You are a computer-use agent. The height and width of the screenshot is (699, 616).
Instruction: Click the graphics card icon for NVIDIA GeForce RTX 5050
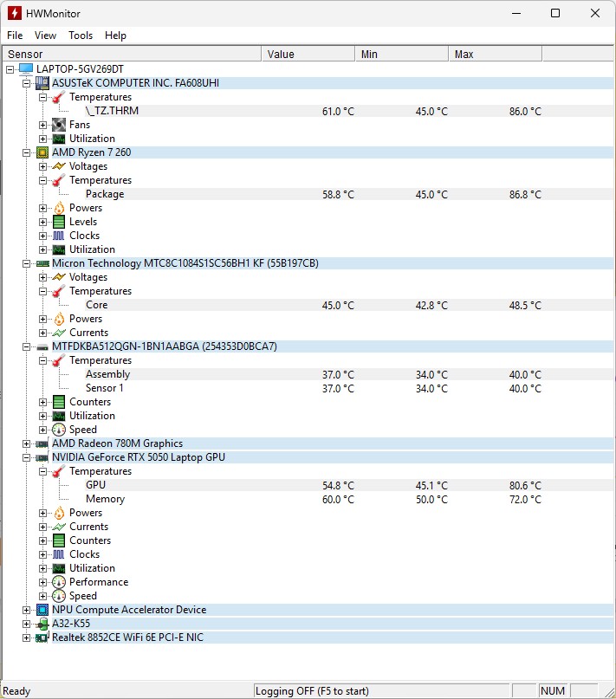(x=42, y=458)
